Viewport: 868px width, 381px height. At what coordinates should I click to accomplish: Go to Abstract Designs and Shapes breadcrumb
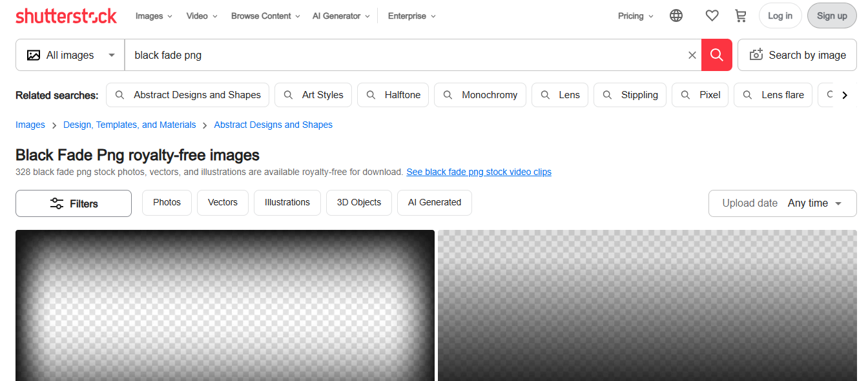(273, 125)
